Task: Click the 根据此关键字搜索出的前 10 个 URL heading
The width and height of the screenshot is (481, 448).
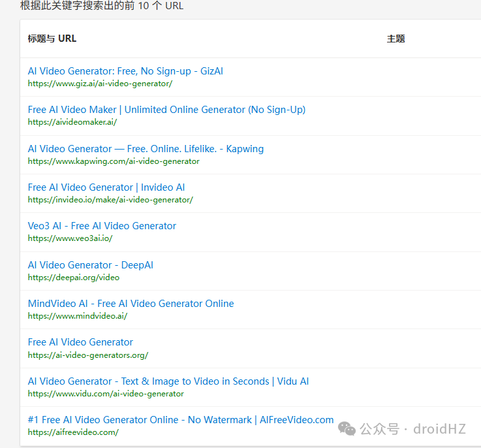Action: point(102,5)
